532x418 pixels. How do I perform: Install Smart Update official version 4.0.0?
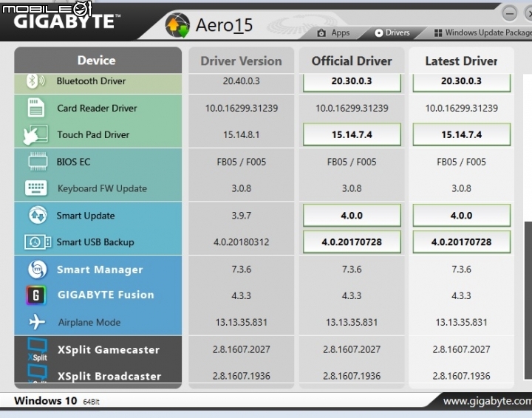click(352, 215)
